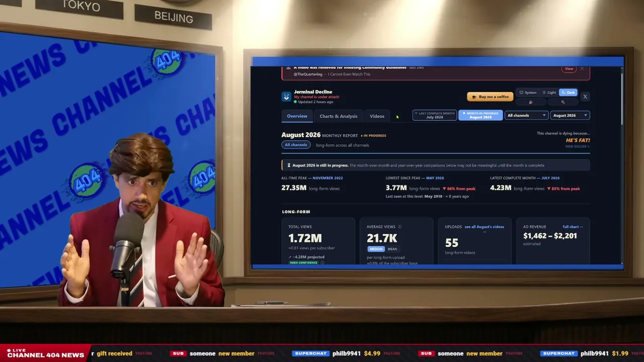Close the panel with the X beside the theme switcher
The image size is (644, 362).
pyautogui.click(x=585, y=97)
